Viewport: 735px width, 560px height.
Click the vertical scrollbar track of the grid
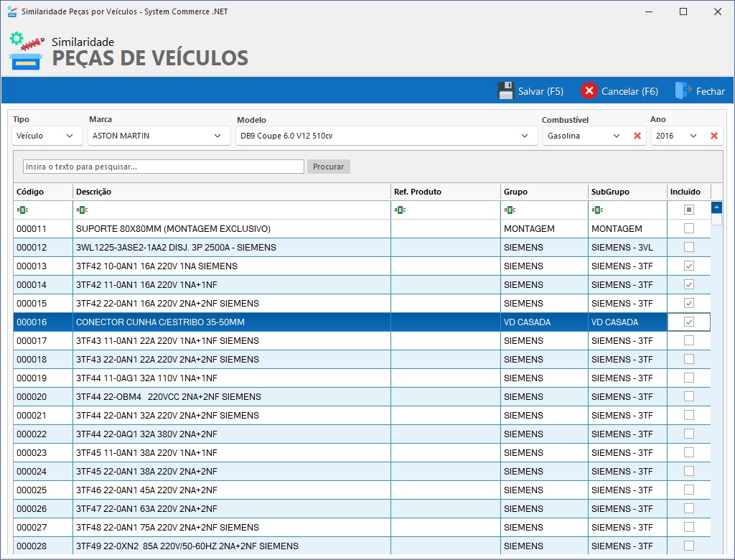pos(716,388)
